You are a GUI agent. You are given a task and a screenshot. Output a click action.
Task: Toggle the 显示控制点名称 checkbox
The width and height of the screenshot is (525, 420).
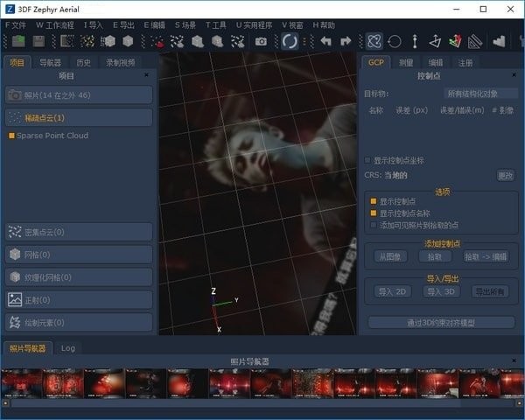373,213
